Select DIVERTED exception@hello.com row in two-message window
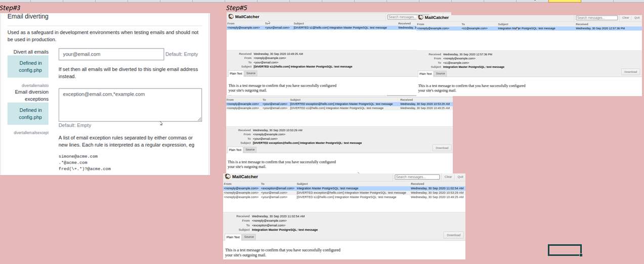Image resolution: width=644 pixels, height=264 pixels. pos(339,104)
